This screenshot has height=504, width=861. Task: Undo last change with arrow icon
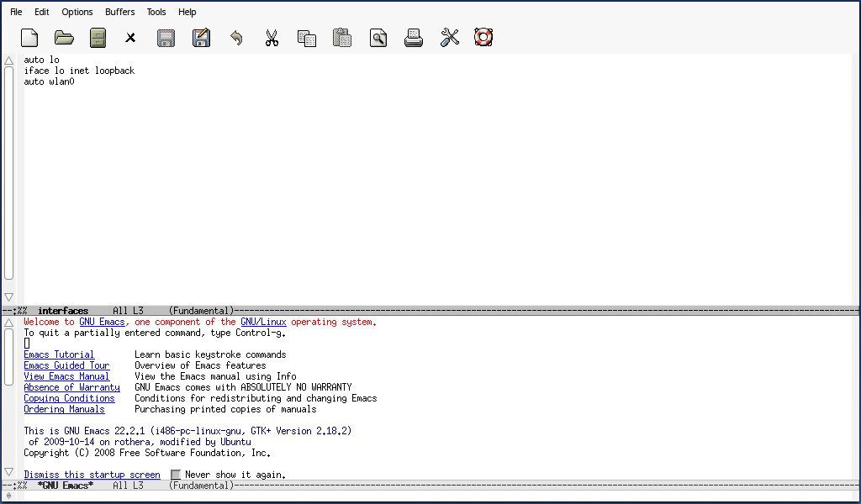(x=236, y=38)
